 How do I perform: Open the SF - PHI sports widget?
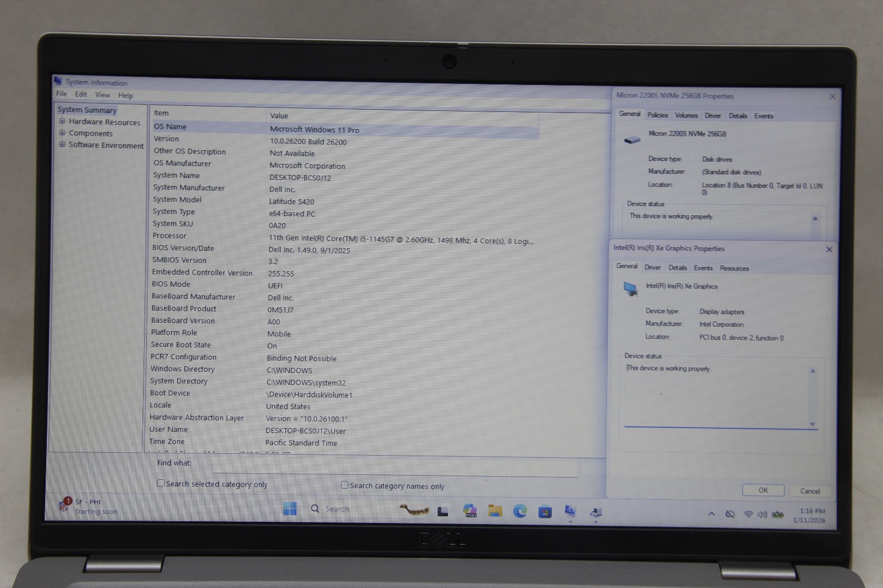pos(88,506)
